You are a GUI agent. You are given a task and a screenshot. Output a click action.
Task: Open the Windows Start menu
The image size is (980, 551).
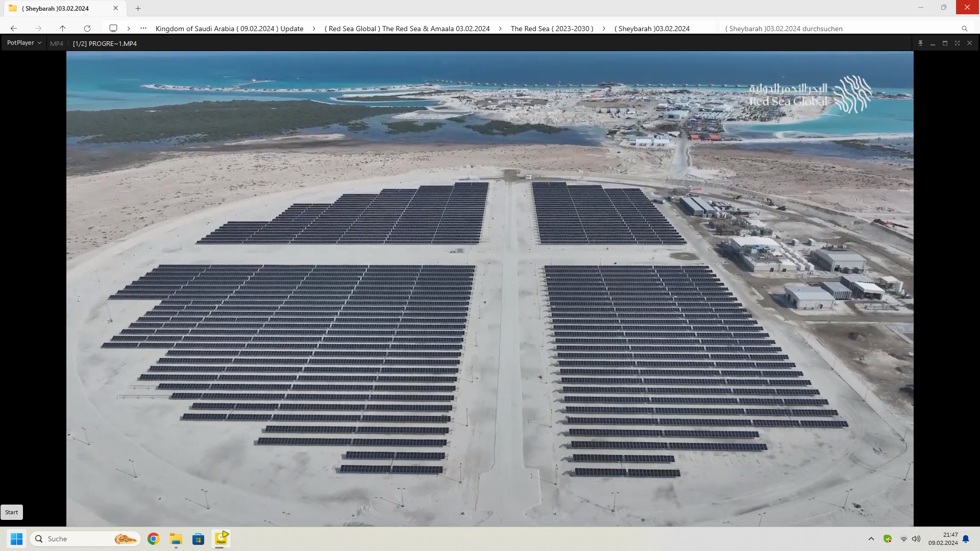click(16, 539)
